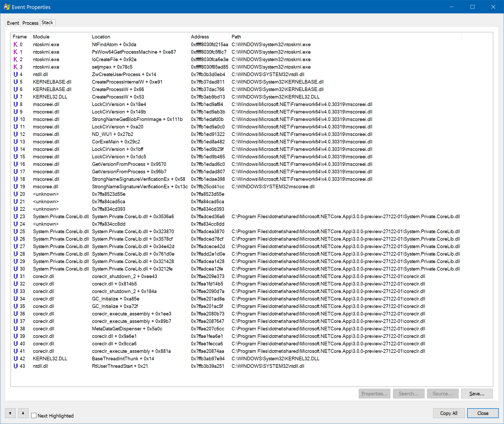This screenshot has width=504, height=424.
Task: Click the up arrow navigation button
Action: point(10,413)
